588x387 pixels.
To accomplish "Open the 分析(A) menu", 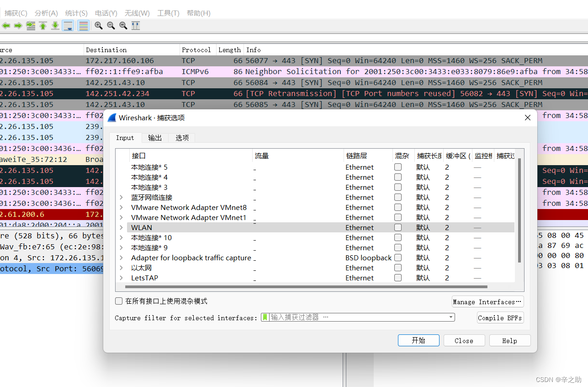I will (46, 13).
